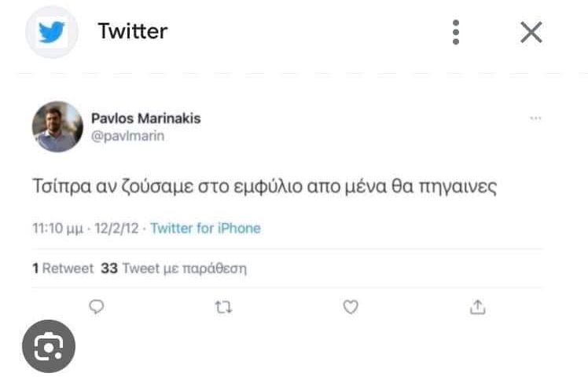Reply to the tweet via comment icon
The image size is (588, 391).
[x=97, y=308]
